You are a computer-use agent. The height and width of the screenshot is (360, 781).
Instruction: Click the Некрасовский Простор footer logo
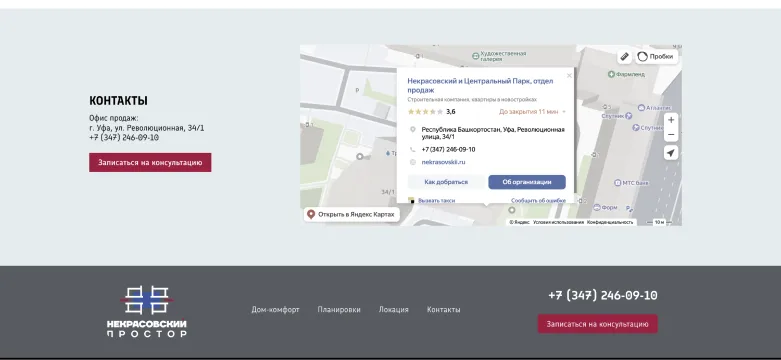pos(147,312)
